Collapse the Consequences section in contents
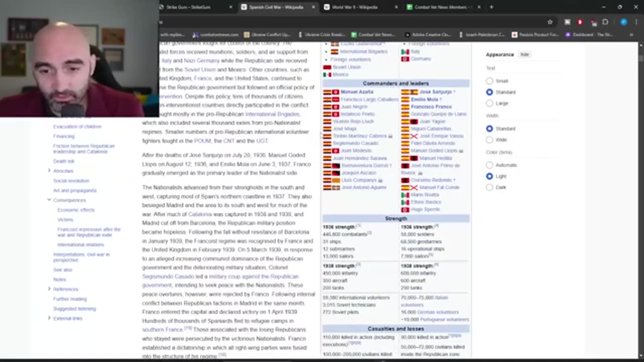Image resolution: width=644 pixels, height=362 pixels. pos(49,200)
